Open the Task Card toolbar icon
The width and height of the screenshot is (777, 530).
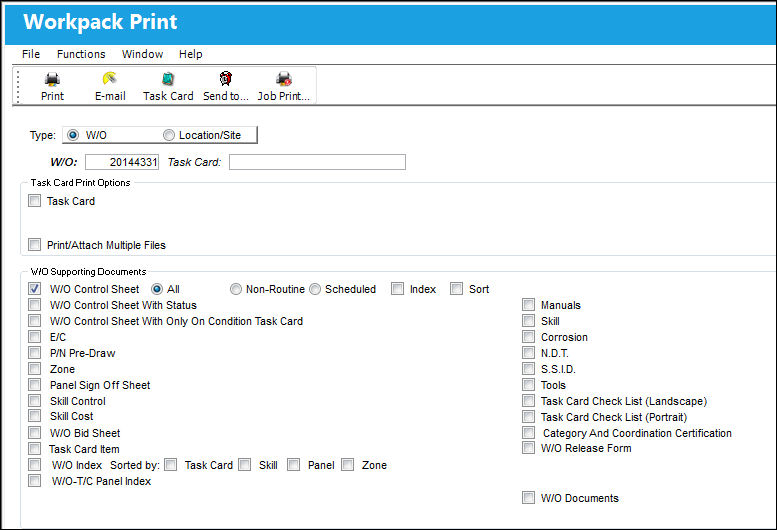pos(168,79)
